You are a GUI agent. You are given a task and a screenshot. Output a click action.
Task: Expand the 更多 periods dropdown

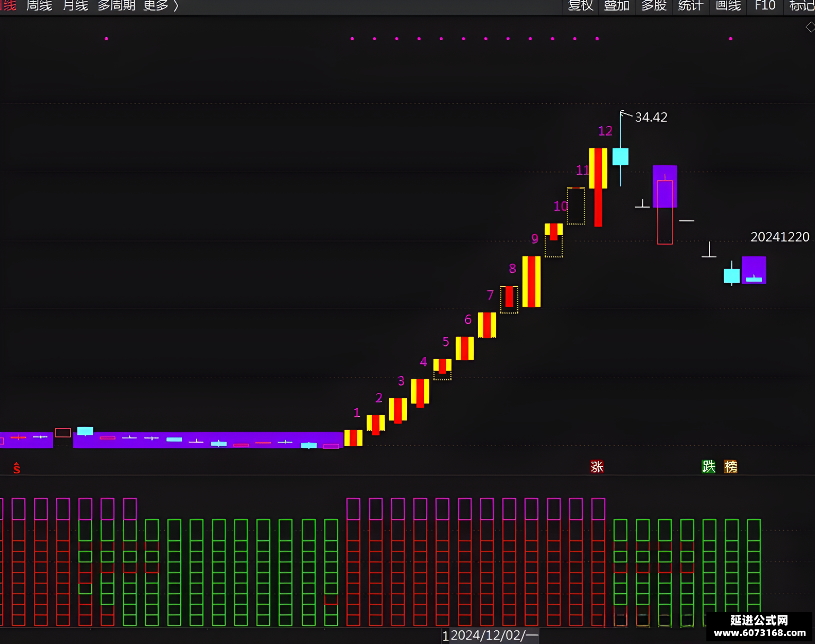coord(161,5)
